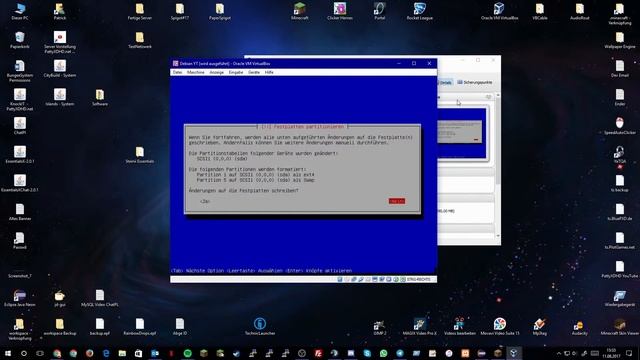Open Windows Start menu

(8, 353)
